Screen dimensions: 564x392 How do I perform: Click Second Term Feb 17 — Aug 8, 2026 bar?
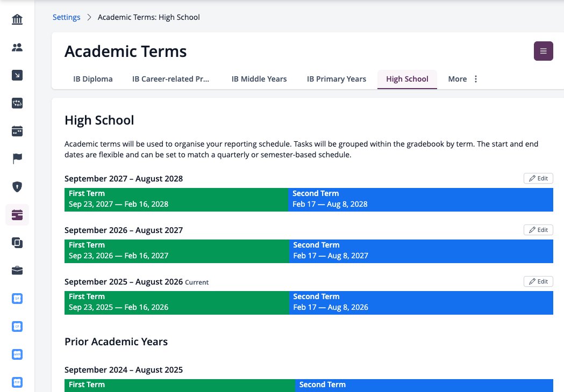(421, 303)
